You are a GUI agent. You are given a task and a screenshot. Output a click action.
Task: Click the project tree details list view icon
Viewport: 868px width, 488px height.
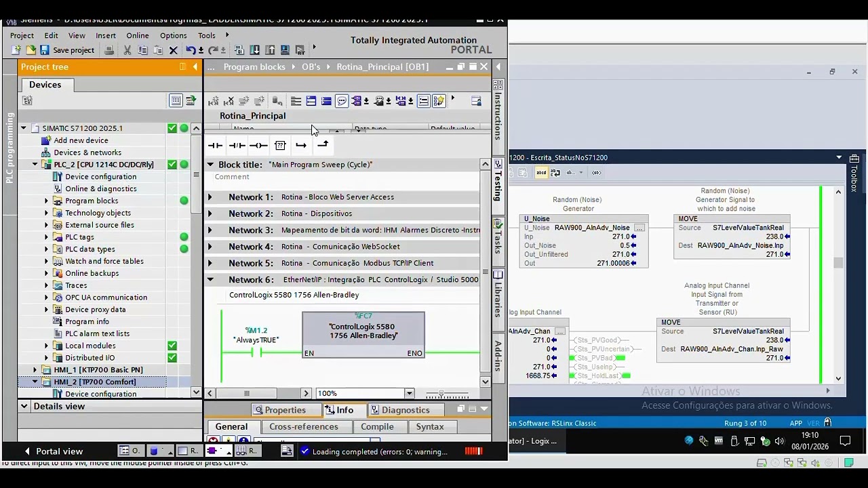click(176, 100)
